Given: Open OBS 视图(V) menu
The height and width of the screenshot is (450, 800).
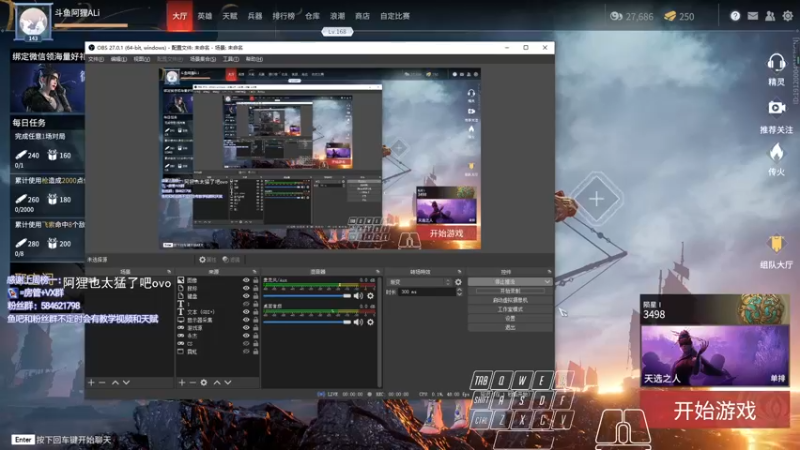Looking at the screenshot, I should 141,59.
